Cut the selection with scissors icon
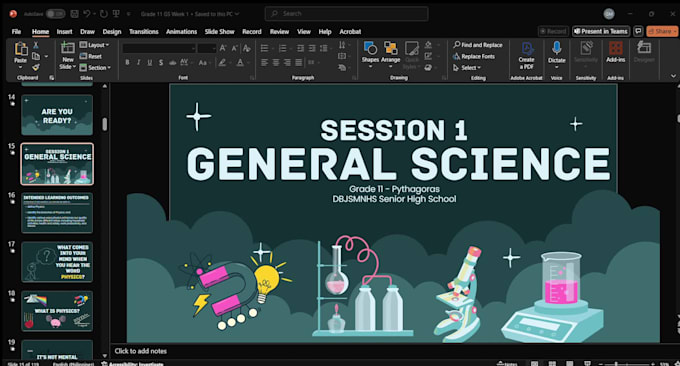Viewport: 680px width, 366px height. coord(36,45)
